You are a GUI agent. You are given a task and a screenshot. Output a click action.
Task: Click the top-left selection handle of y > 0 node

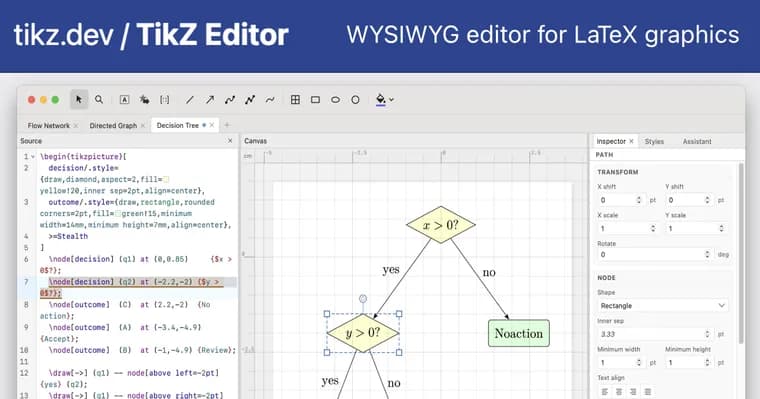click(327, 314)
